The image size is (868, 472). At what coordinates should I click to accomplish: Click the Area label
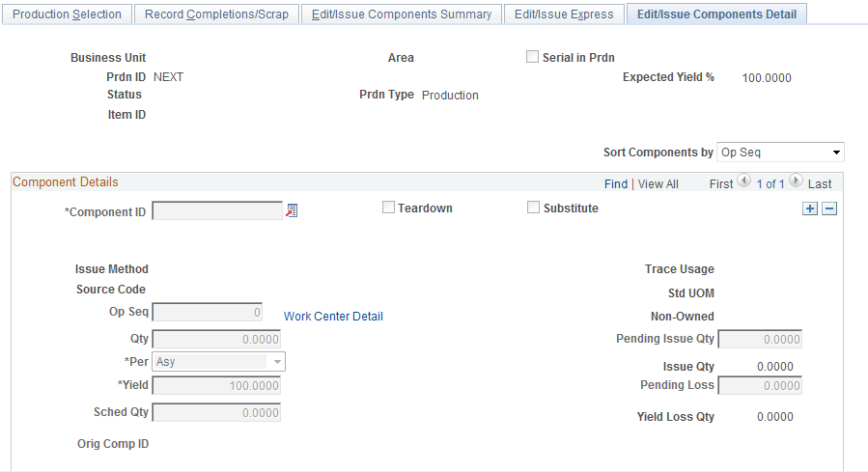pyautogui.click(x=401, y=58)
